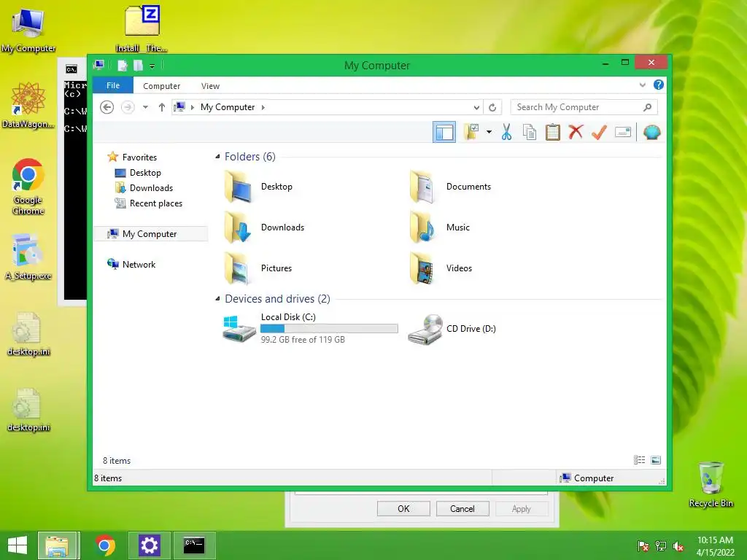Select the CD Drive (D:) icon
This screenshot has width=747, height=560.
click(426, 329)
